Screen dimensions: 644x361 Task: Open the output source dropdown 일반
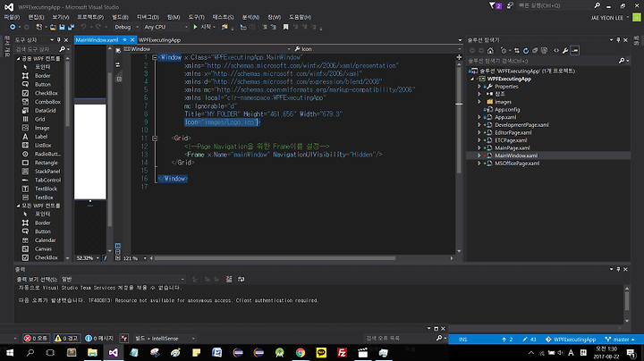coord(123,280)
